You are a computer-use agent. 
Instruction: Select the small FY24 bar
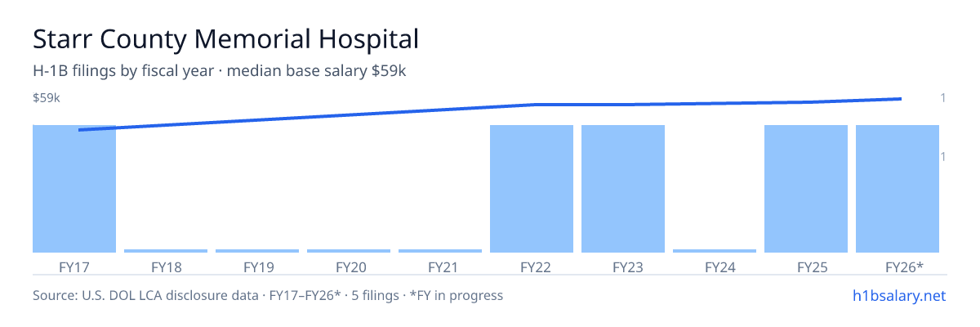pyautogui.click(x=715, y=251)
